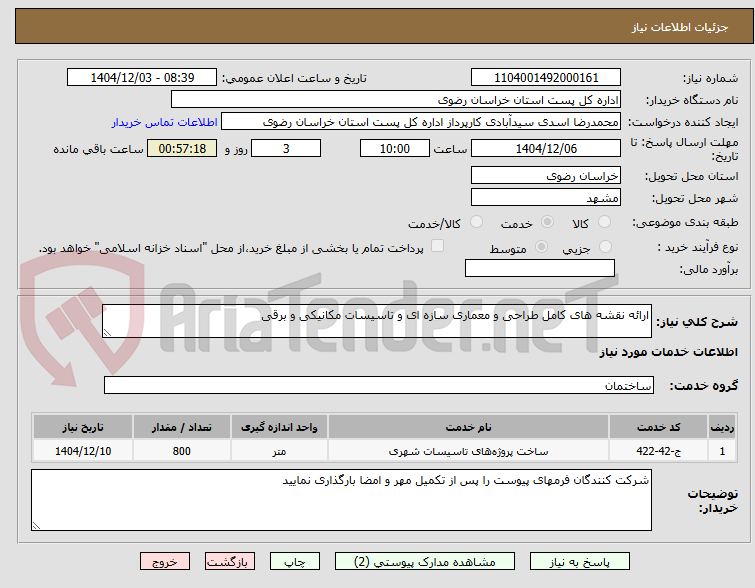Select the 'جزیی' purchase type radio
The image size is (755, 588).
pyautogui.click(x=605, y=247)
